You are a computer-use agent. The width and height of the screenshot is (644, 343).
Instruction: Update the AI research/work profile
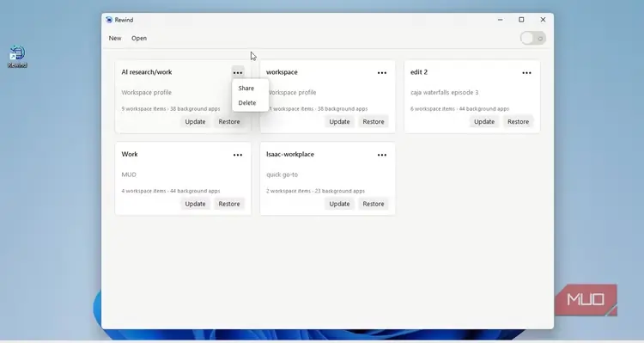click(195, 122)
